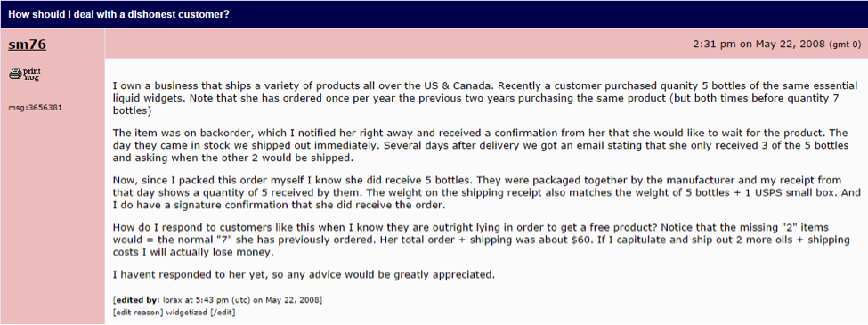Screen dimensions: 868x325
Task: Click the line 'I havent responded to her yet'
Action: (304, 274)
